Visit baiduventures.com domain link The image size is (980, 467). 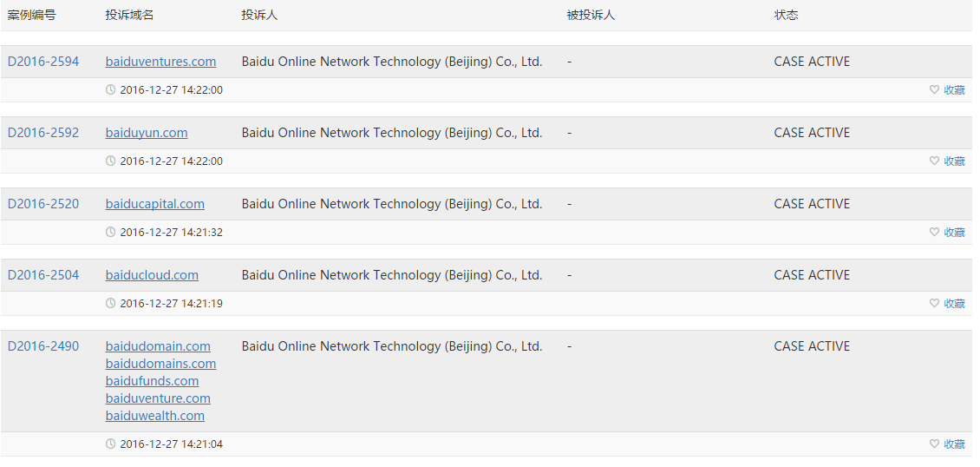click(x=160, y=62)
